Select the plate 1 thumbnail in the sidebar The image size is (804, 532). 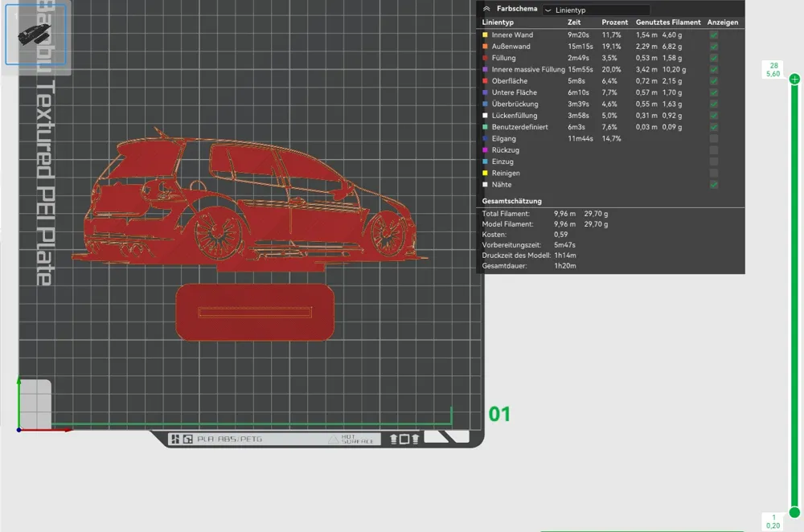[x=36, y=34]
